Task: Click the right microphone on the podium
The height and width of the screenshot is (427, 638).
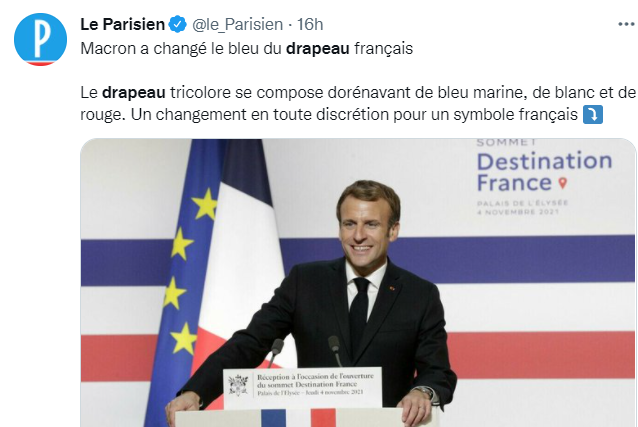Action: 335,347
